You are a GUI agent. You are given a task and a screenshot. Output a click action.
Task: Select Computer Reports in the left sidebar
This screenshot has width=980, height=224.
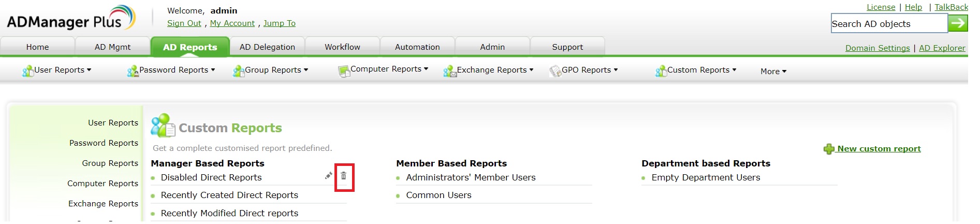click(x=103, y=184)
